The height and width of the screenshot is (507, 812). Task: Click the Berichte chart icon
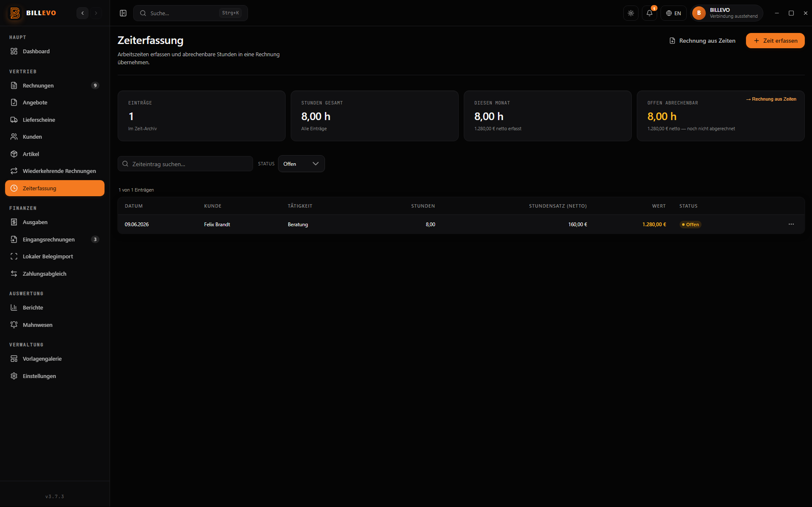click(14, 307)
